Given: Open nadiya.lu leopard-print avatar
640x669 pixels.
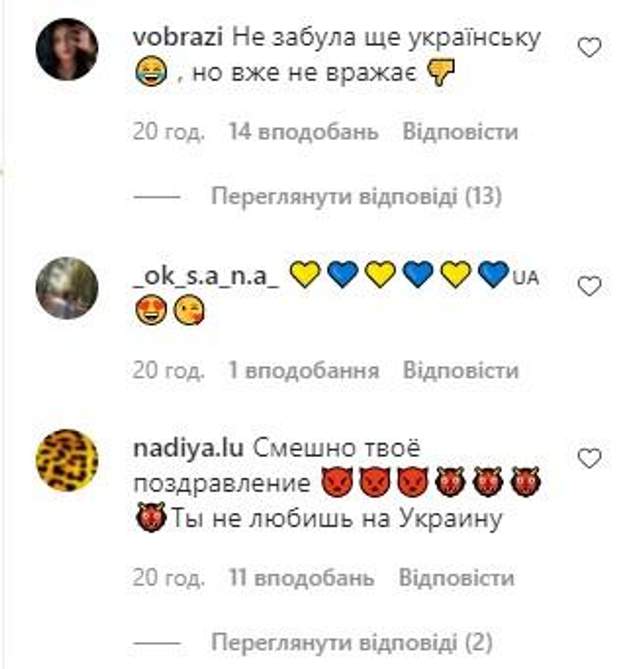Looking at the screenshot, I should [67, 460].
